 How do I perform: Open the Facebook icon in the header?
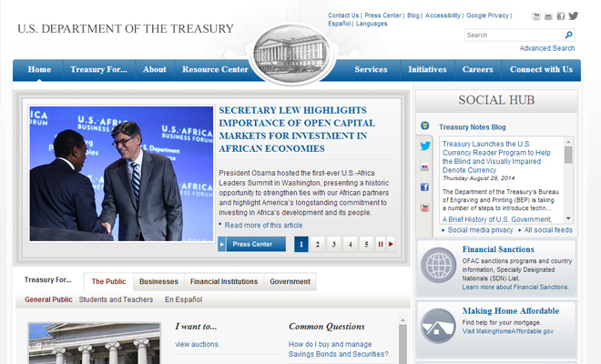click(x=561, y=16)
